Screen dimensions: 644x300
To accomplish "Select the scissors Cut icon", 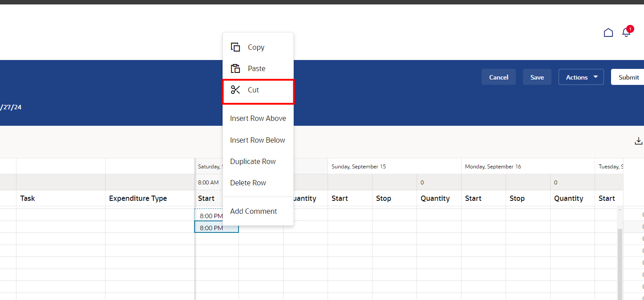I will pos(235,89).
